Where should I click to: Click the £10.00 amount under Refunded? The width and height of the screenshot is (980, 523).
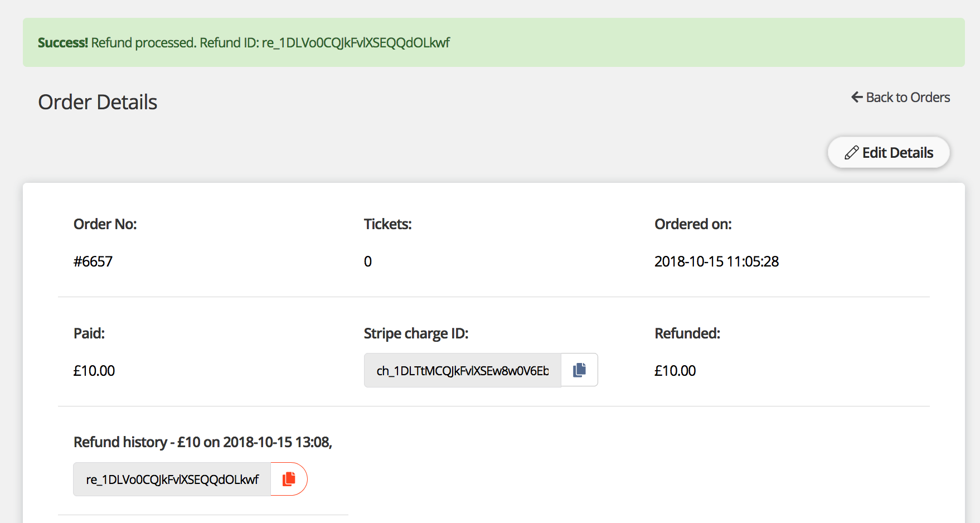[675, 371]
